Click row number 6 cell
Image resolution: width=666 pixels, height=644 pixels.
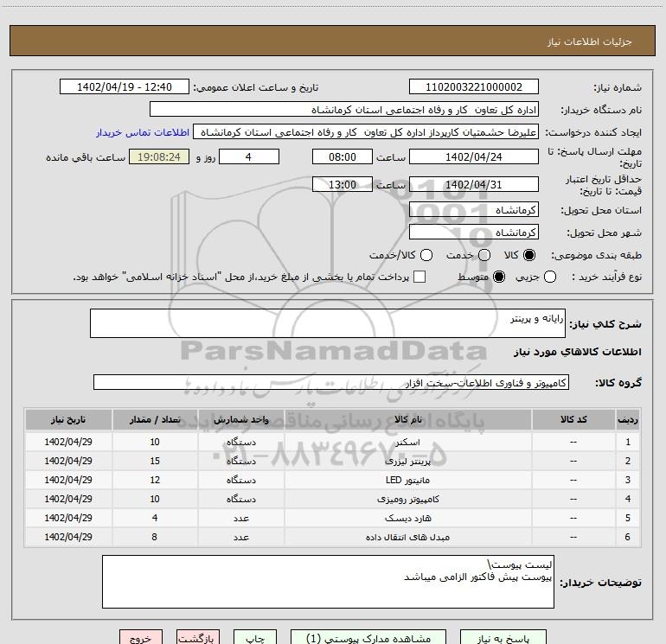pyautogui.click(x=628, y=538)
